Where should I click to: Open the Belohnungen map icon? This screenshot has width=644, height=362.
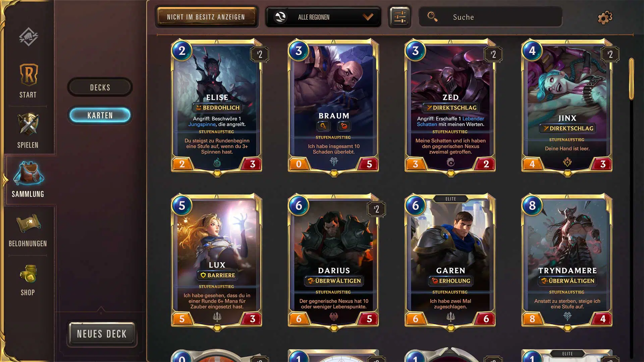[x=29, y=223]
